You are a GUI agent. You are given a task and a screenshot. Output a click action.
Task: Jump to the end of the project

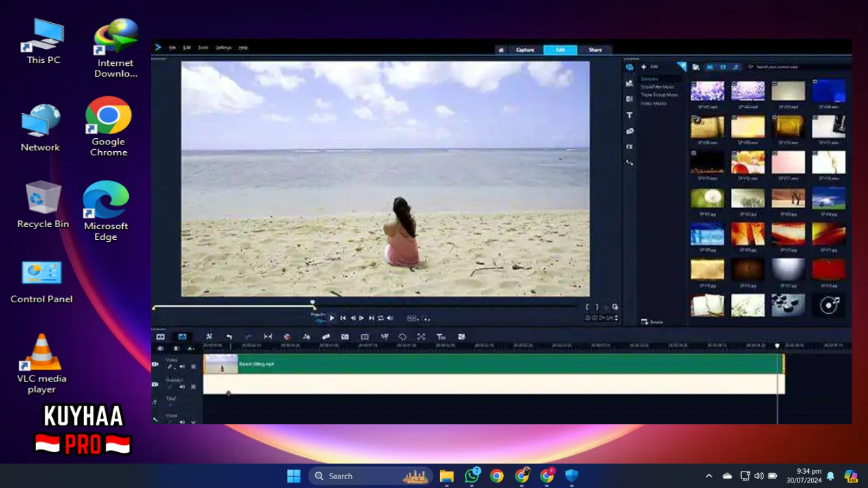[x=371, y=318]
